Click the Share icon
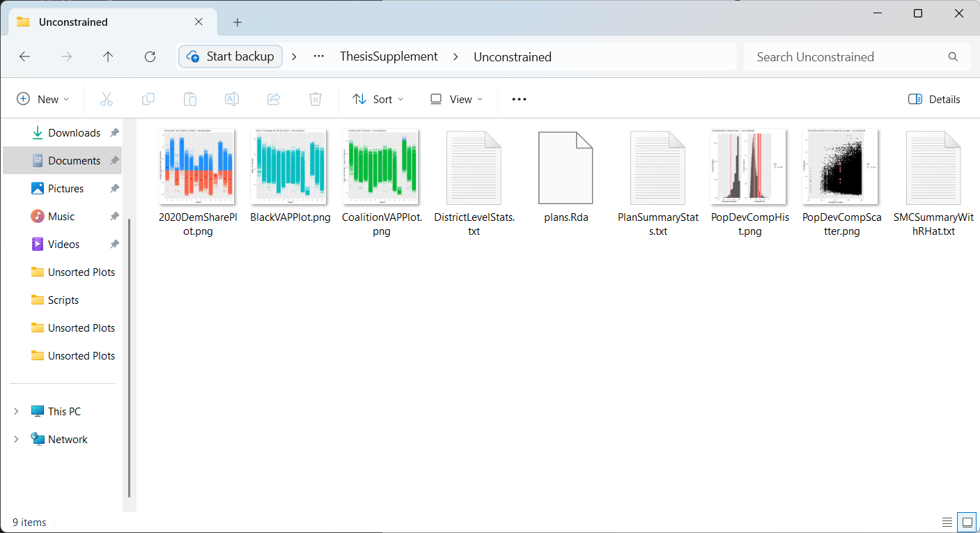 (273, 99)
